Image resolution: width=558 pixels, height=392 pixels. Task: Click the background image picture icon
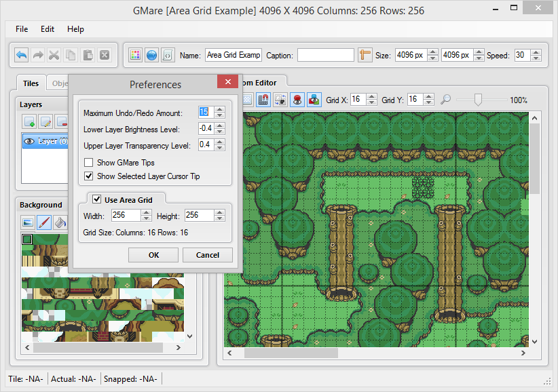coord(28,222)
